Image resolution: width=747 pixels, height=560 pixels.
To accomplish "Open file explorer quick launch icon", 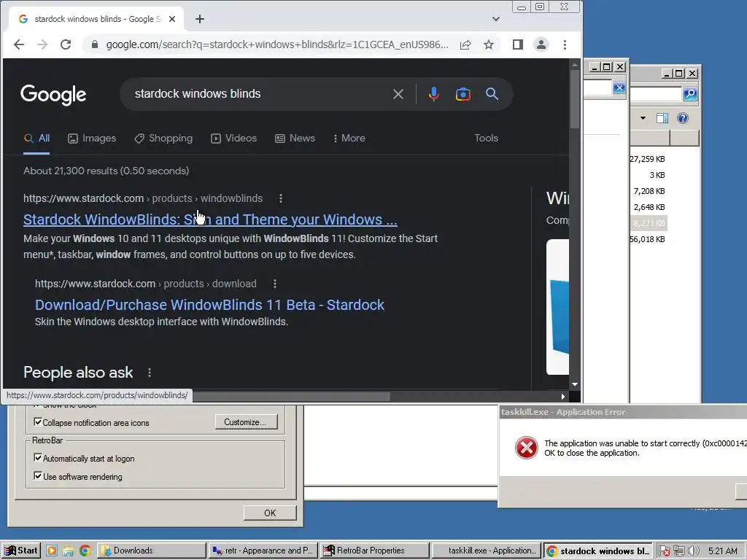I will click(x=69, y=551).
